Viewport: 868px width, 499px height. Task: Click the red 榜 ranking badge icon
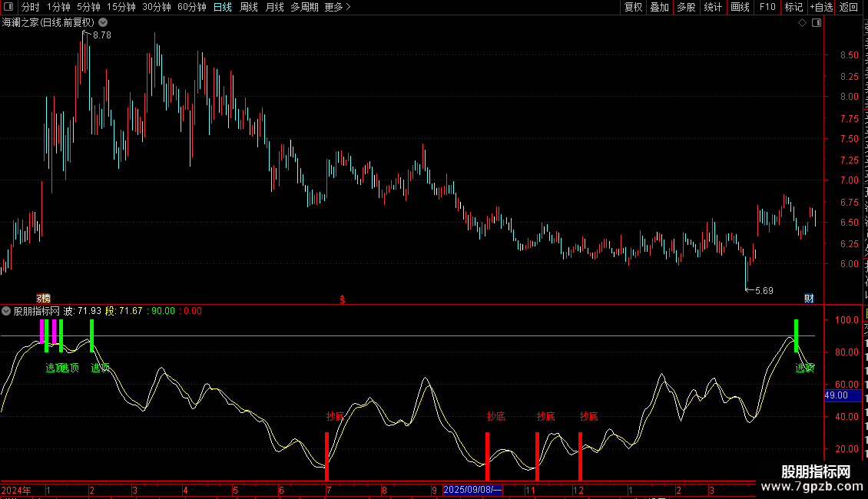pyautogui.click(x=43, y=298)
